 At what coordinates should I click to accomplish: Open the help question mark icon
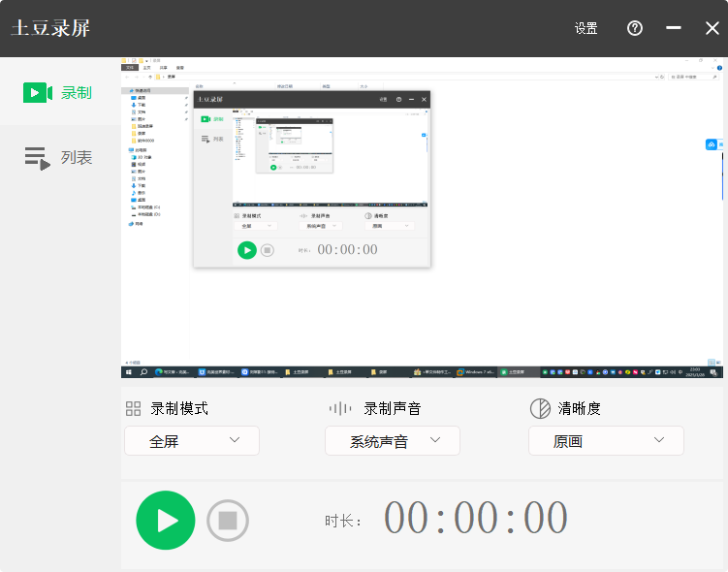coord(635,28)
